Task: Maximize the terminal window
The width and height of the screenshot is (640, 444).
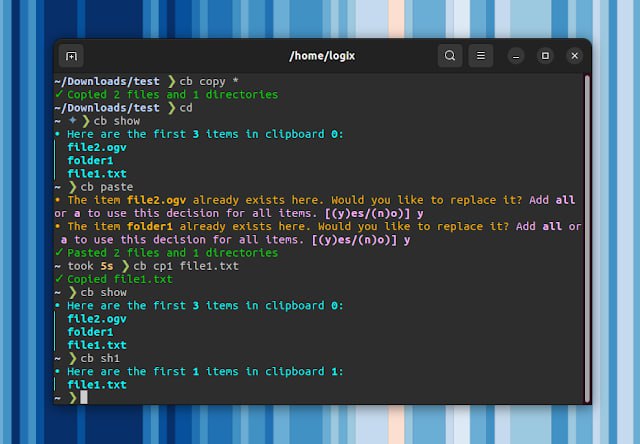Action: 545,56
